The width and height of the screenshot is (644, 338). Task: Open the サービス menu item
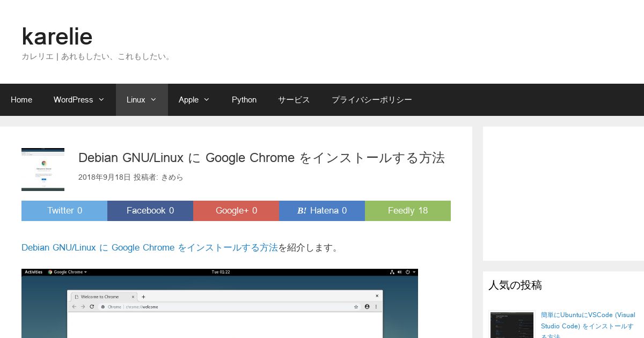pyautogui.click(x=294, y=100)
